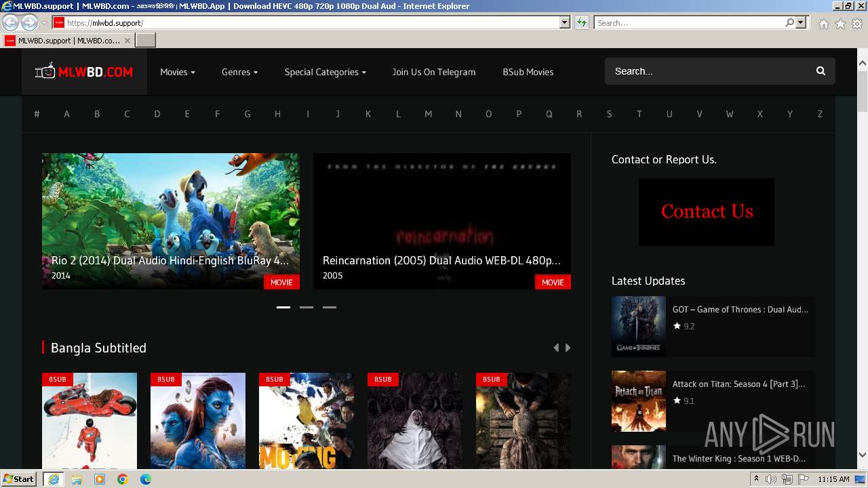Open The Winter King: Season 1 link

739,459
